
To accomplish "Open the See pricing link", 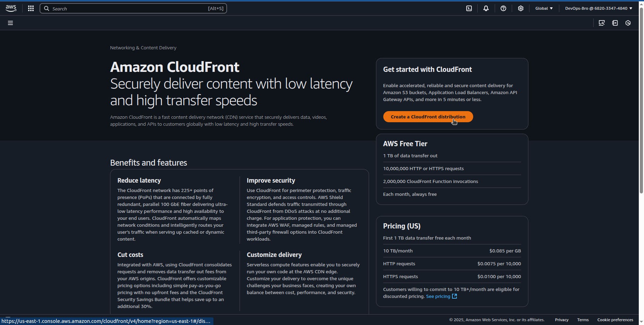I will [438, 296].
